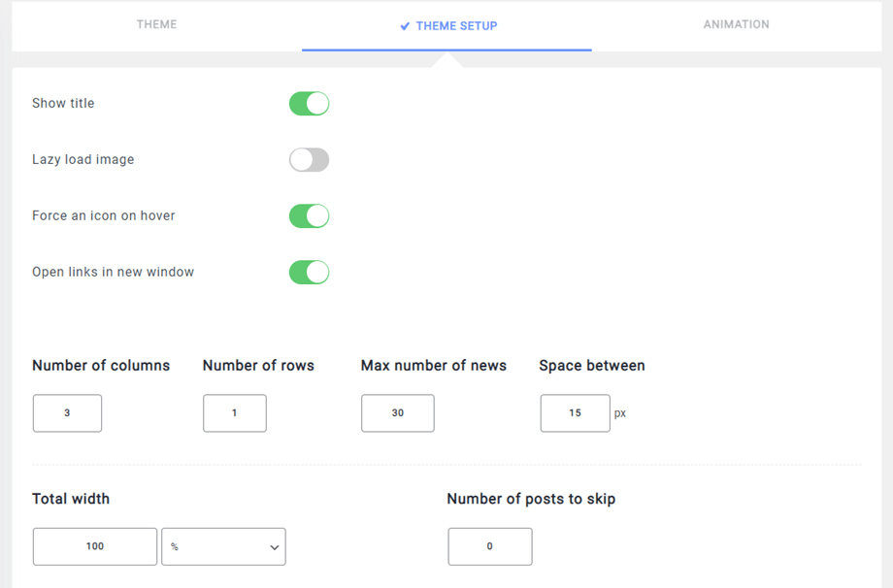Click the "Total width" heading
Viewport: 893px width, 588px height.
[71, 499]
